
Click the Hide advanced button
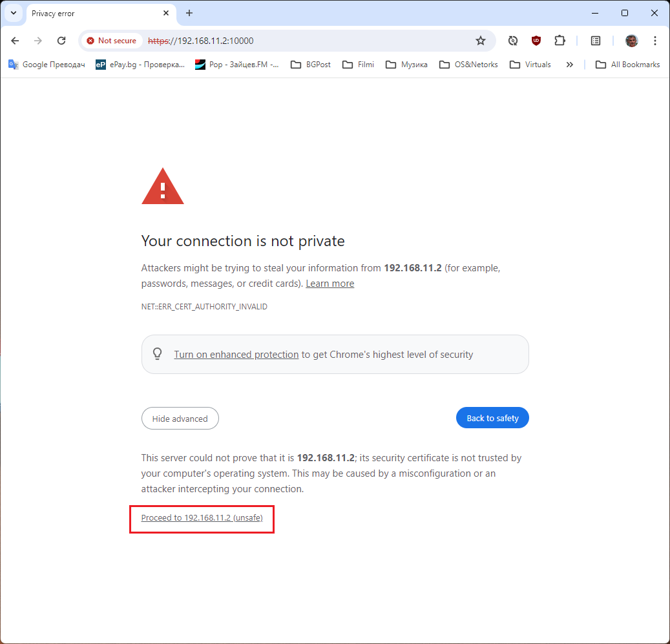(x=180, y=419)
